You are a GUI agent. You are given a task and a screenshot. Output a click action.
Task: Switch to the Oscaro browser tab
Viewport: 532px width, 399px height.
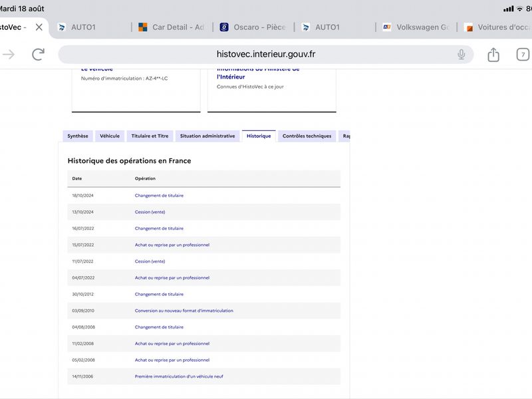coord(253,27)
